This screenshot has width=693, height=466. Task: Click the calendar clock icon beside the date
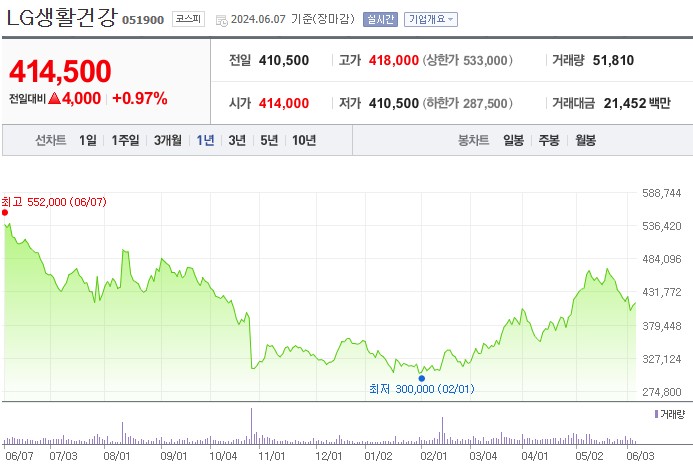221,20
